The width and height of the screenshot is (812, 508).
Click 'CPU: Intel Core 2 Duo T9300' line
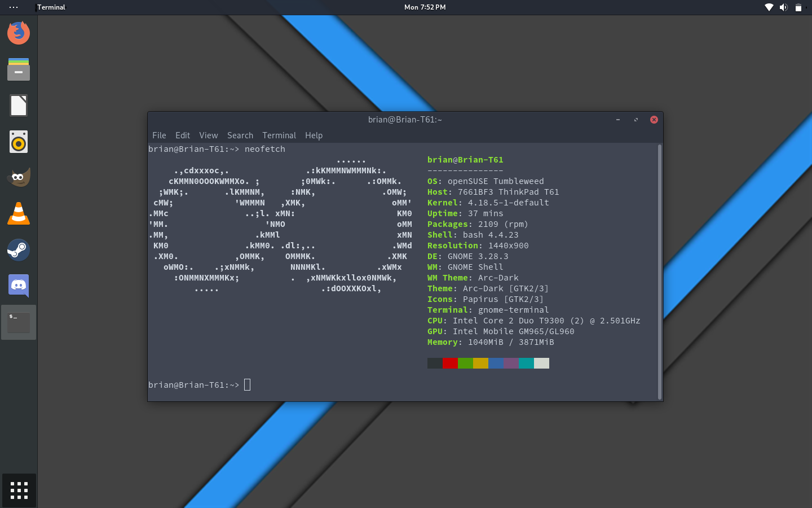[x=534, y=321]
